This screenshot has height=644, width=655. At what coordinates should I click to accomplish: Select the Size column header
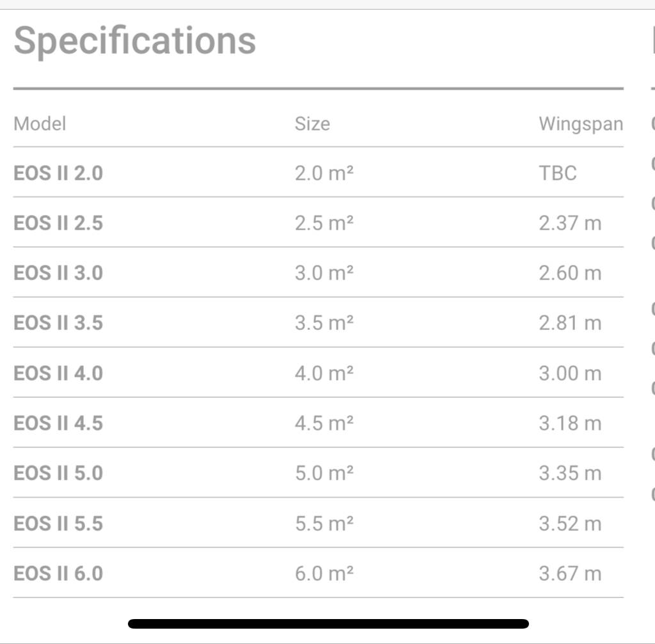312,123
